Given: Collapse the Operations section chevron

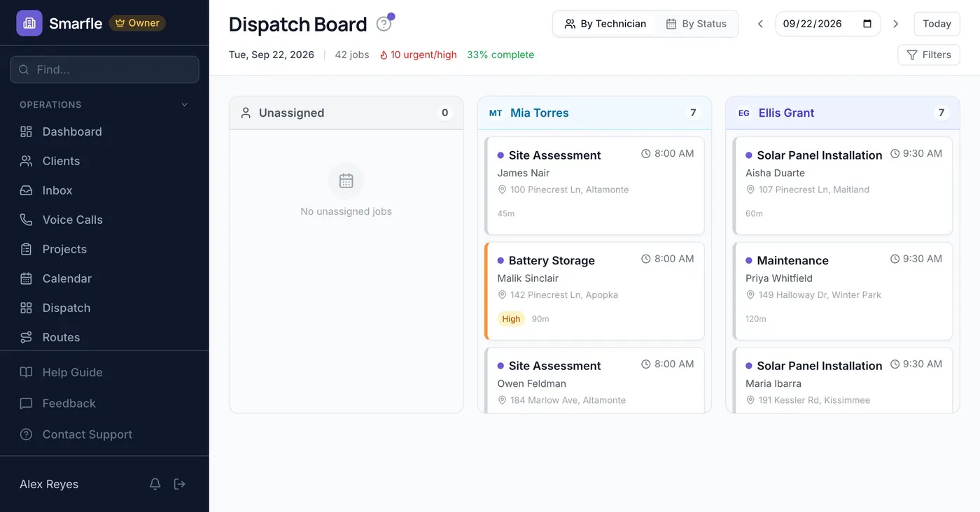Looking at the screenshot, I should point(185,105).
